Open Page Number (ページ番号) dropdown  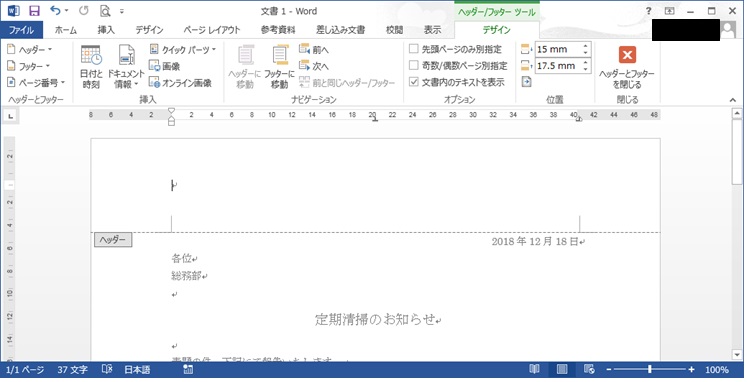(x=36, y=82)
